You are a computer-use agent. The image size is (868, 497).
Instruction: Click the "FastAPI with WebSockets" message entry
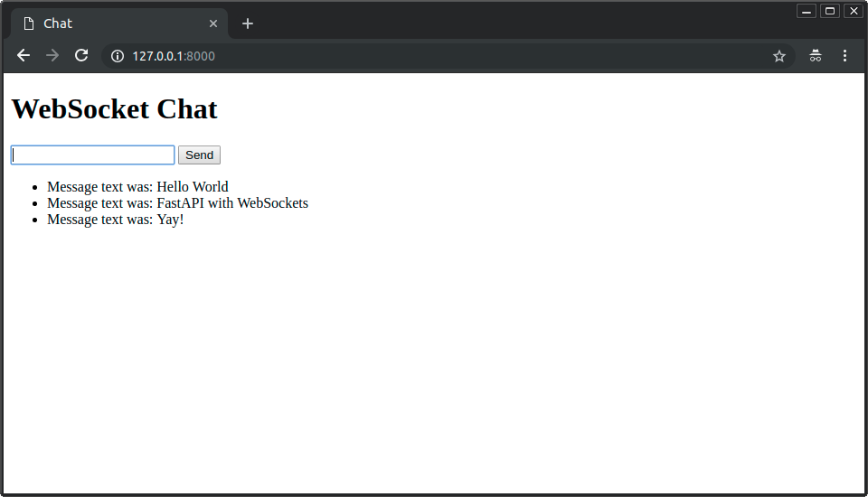coord(177,203)
